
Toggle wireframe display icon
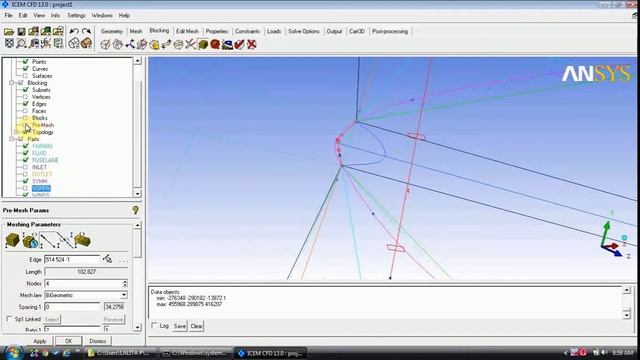[74, 43]
